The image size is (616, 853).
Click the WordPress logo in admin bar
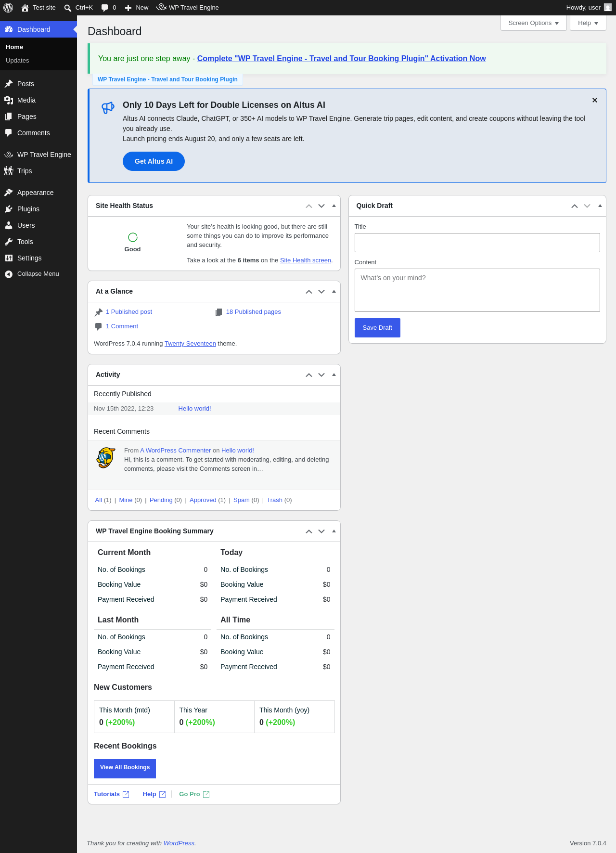click(8, 8)
